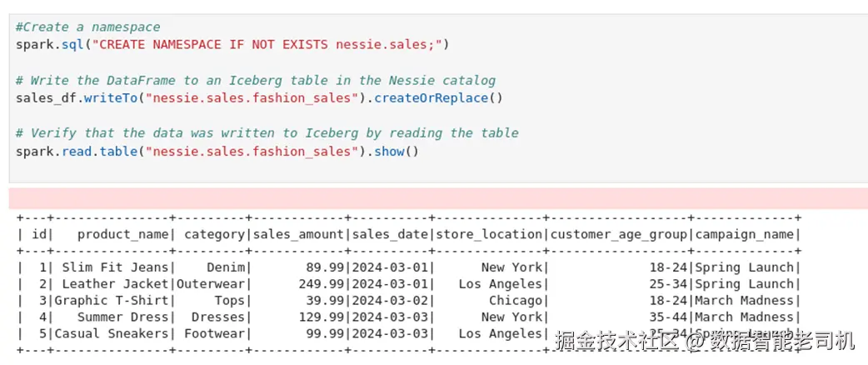868x365 pixels.
Task: Select the Slim Fit Jeans cell
Action: 127,267
